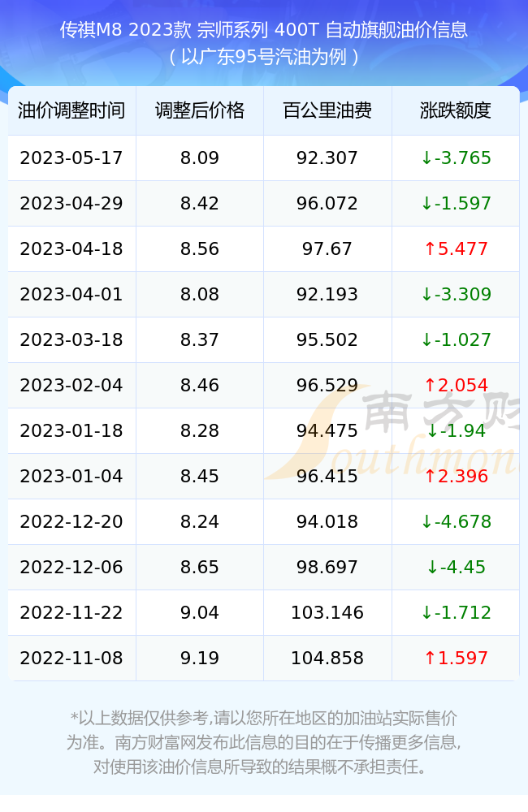
Task: Click the fuel cost 92.307
Action: click(x=327, y=158)
